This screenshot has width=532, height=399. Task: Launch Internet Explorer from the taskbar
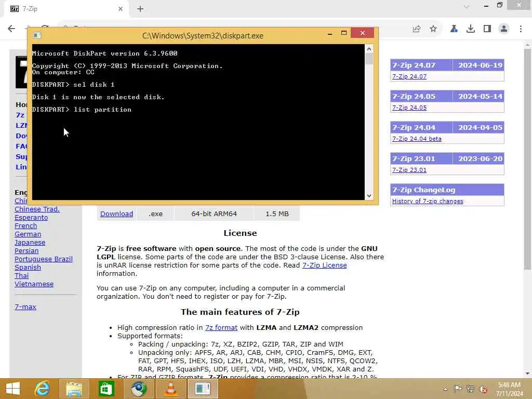[x=43, y=389]
